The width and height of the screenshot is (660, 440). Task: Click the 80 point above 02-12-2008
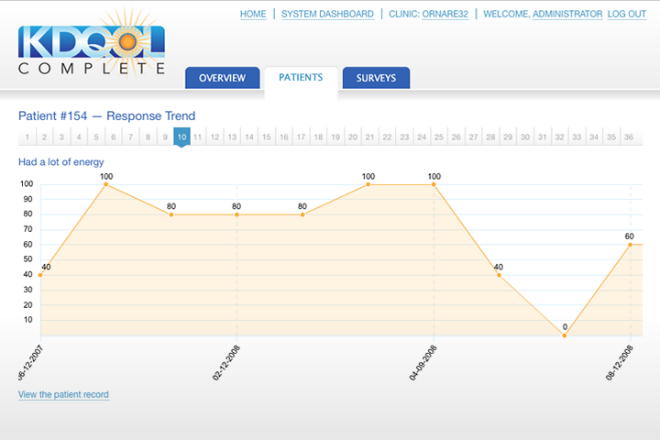237,214
